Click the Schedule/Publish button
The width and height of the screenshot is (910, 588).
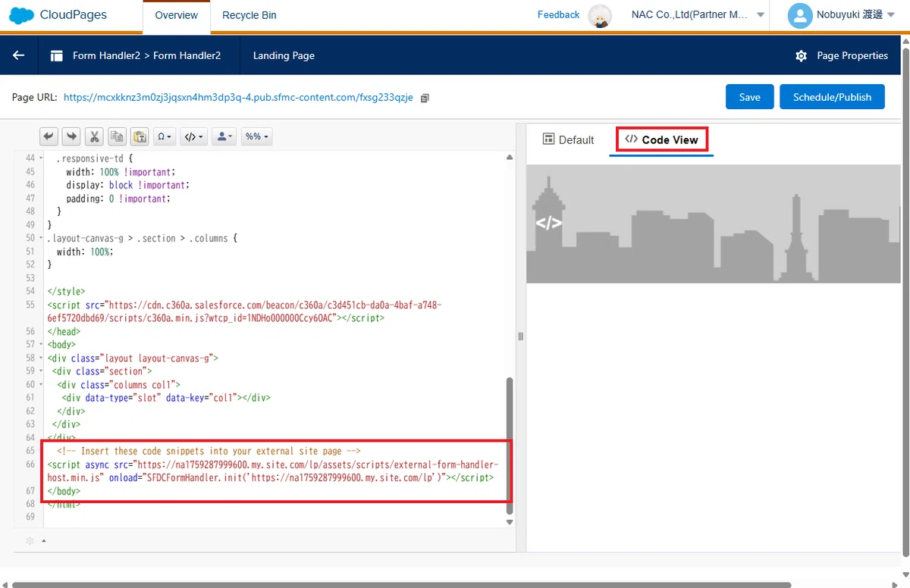pos(832,97)
